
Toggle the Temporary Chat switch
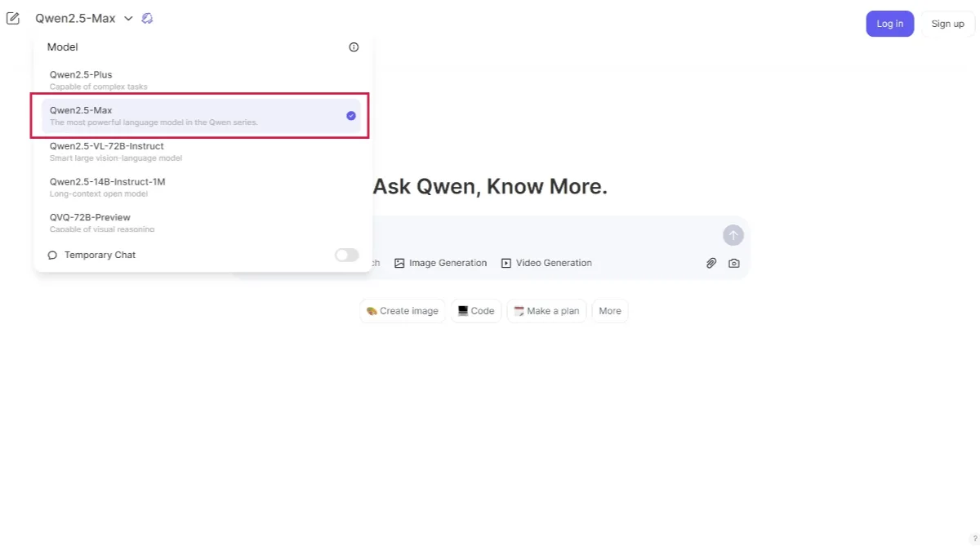click(x=346, y=255)
